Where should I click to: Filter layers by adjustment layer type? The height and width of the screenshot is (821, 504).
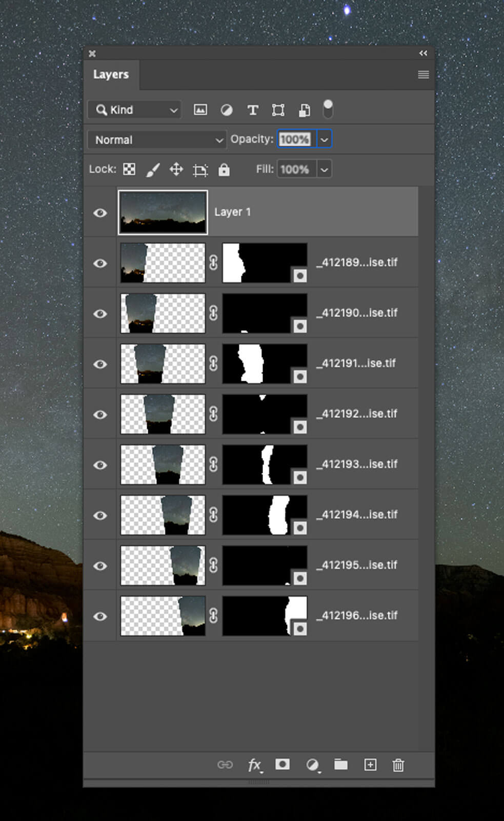[x=226, y=110]
